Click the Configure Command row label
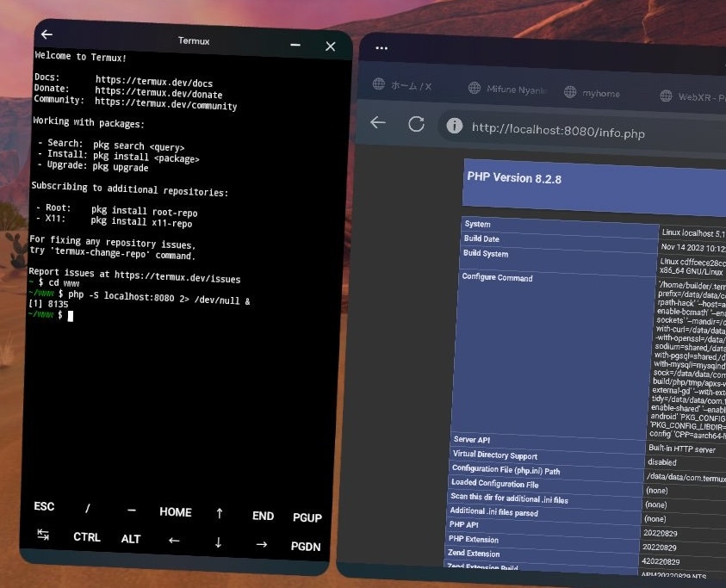 click(x=497, y=277)
